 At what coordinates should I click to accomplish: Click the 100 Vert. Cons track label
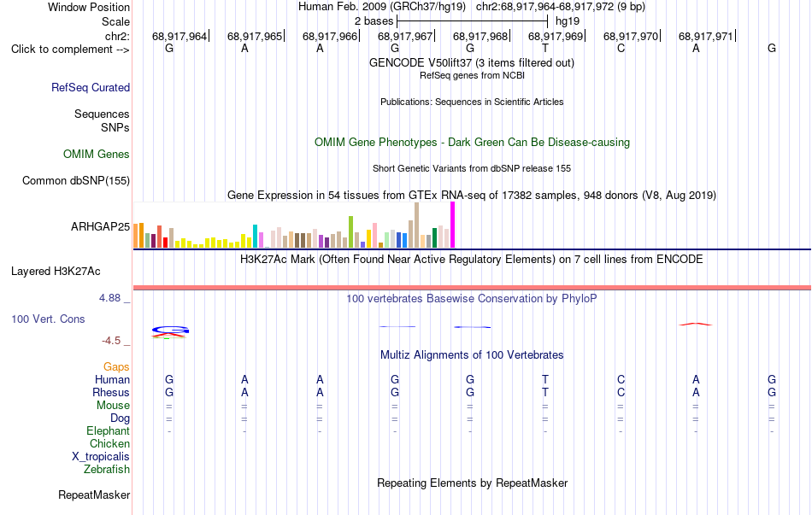click(x=48, y=319)
